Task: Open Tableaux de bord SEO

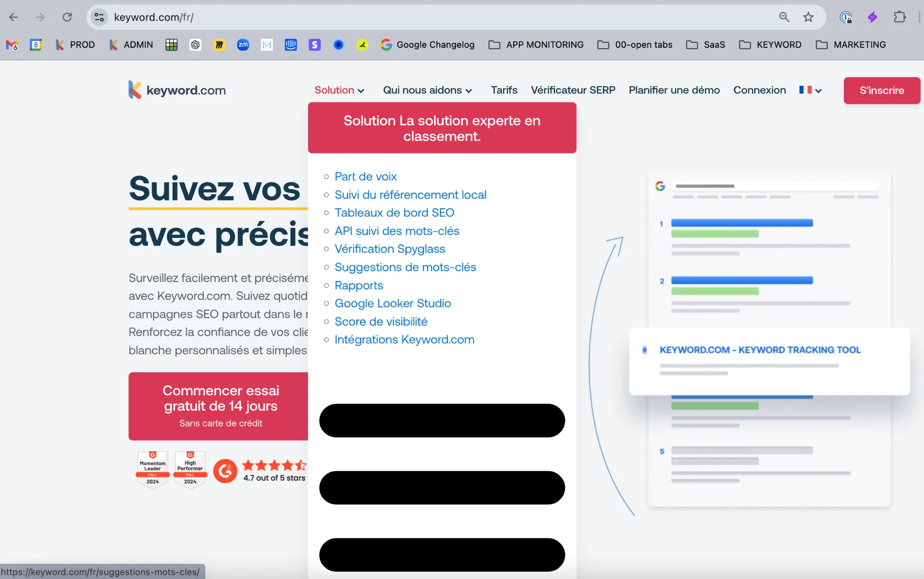Action: pyautogui.click(x=394, y=213)
